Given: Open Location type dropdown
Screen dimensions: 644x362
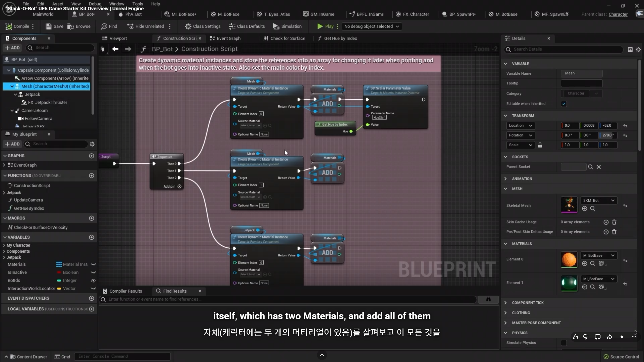Looking at the screenshot, I should [520, 126].
